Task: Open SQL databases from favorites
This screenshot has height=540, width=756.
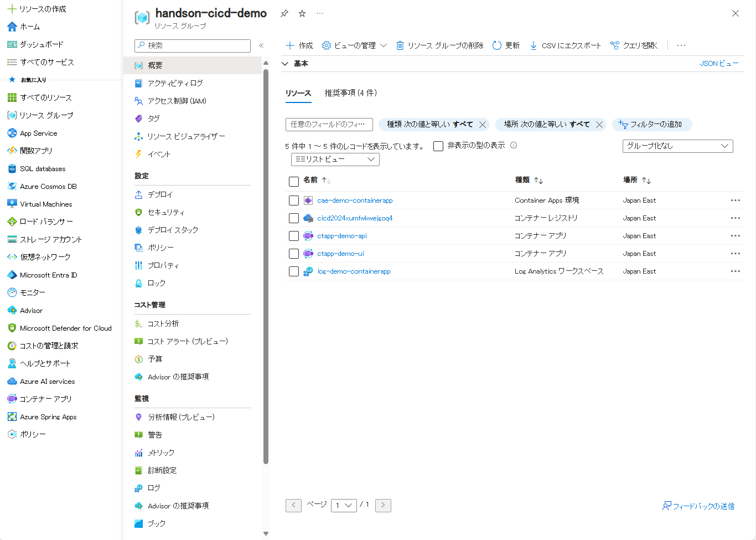Action: coord(43,168)
